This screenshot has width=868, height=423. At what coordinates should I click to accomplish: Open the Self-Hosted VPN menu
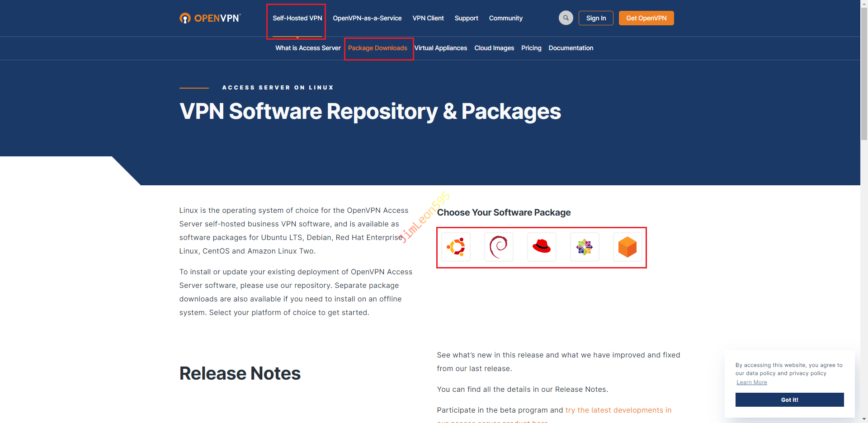pyautogui.click(x=297, y=18)
